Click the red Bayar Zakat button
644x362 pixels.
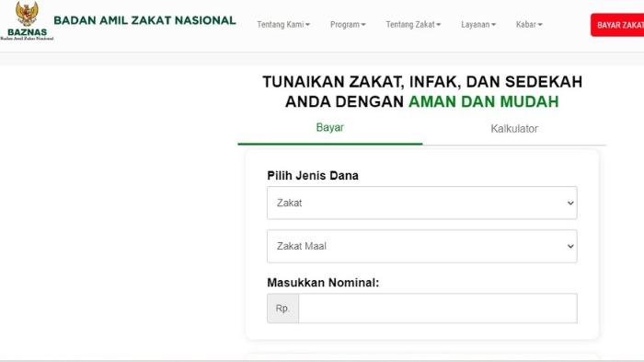pyautogui.click(x=617, y=25)
